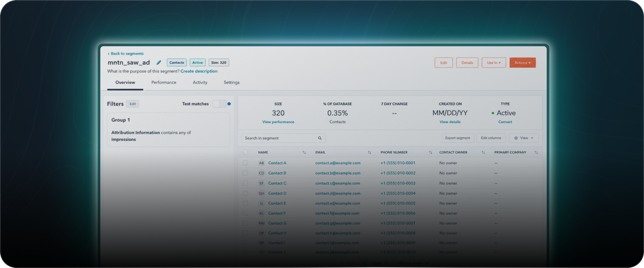This screenshot has height=268, width=644.
Task: Go back via Back to segments link
Action: coord(126,54)
